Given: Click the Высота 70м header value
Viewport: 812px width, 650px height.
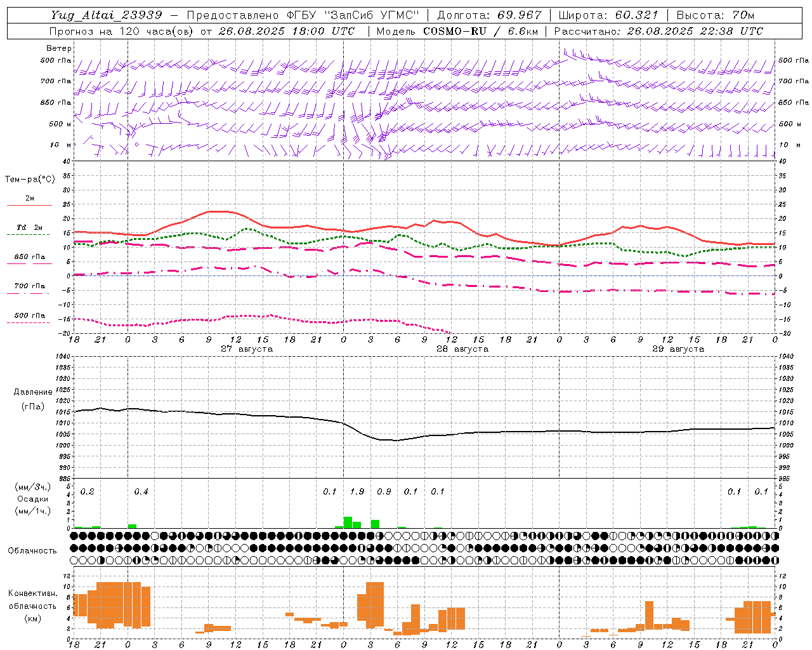Looking at the screenshot, I should coord(715,15).
